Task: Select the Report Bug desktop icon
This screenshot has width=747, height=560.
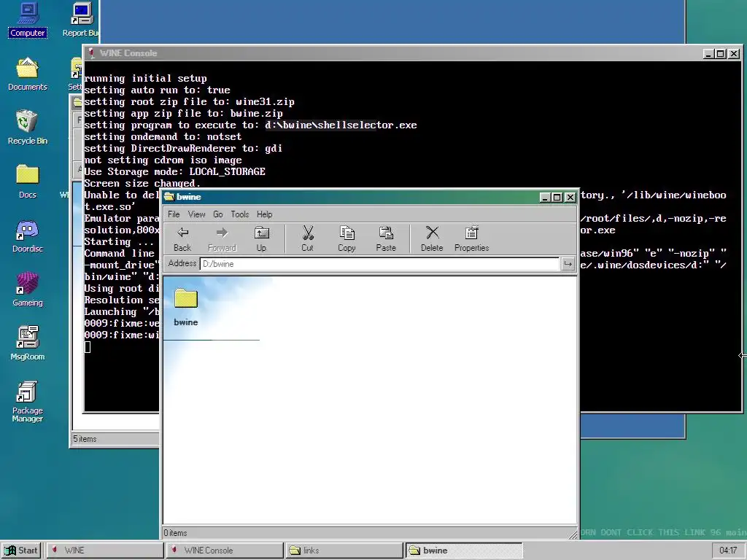Action: [x=81, y=20]
